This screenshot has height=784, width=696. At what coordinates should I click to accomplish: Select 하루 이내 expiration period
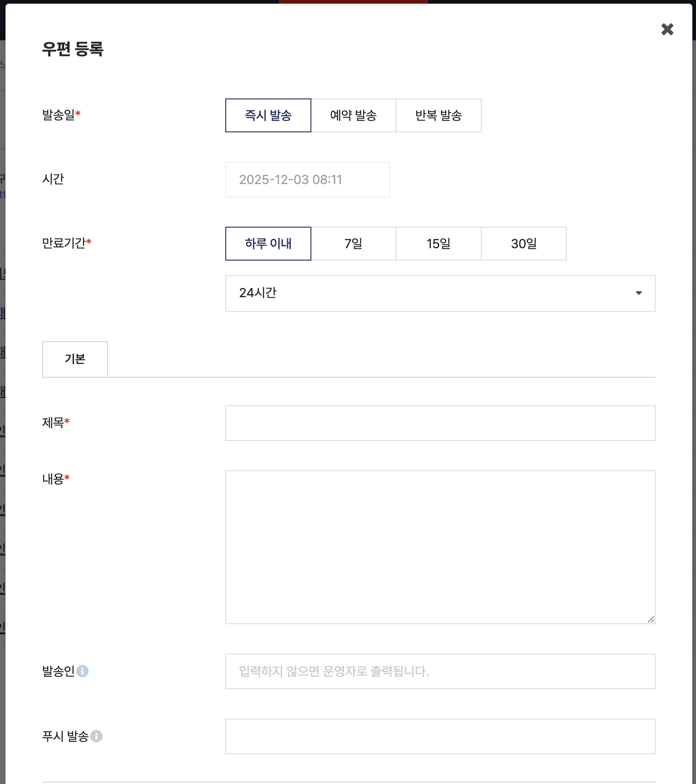[268, 244]
